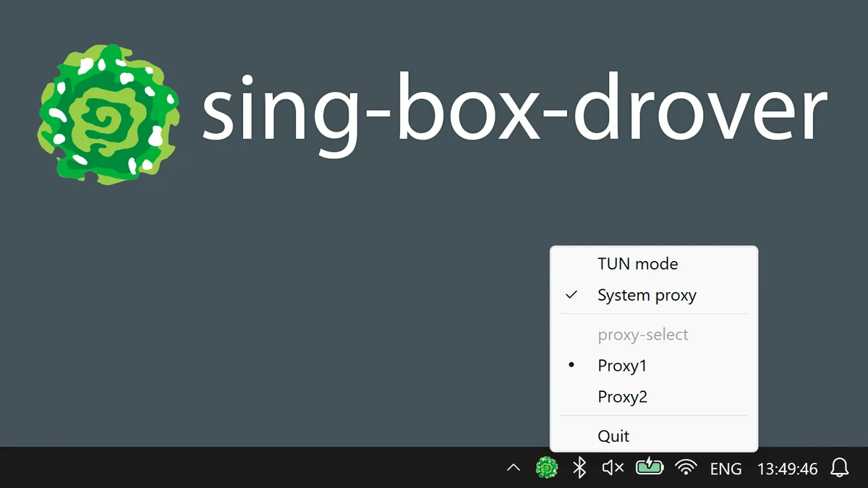
Task: Click the sing-box-drover tray icon
Action: (x=547, y=468)
